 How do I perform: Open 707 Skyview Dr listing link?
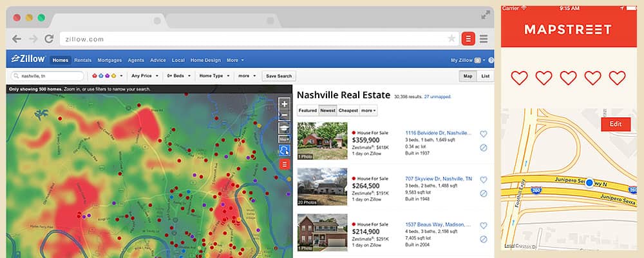tap(439, 179)
